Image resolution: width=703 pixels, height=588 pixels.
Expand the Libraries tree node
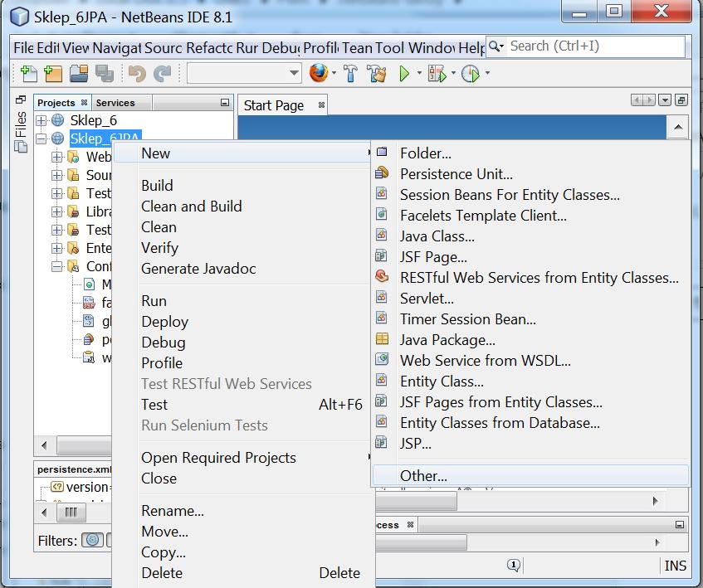(x=56, y=211)
